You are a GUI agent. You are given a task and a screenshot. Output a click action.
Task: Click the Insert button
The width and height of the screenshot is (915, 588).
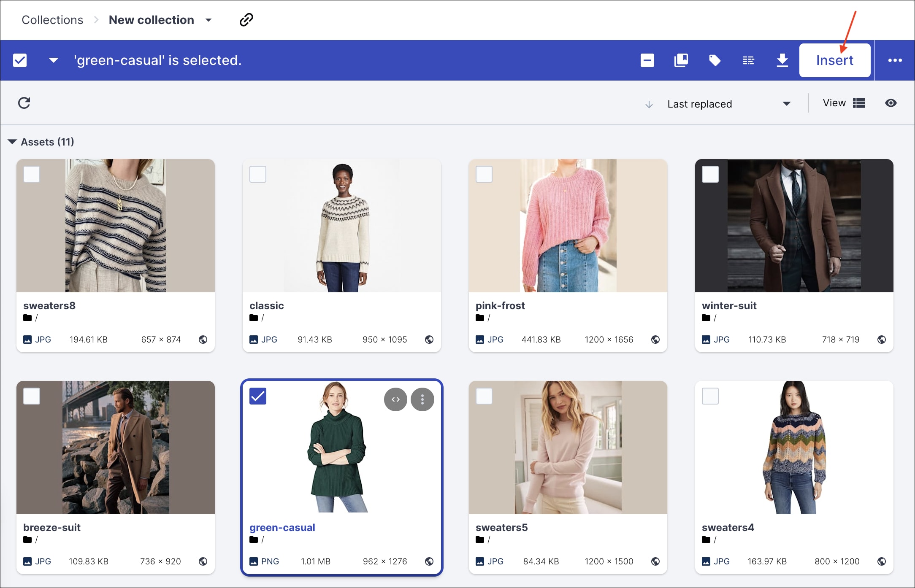[834, 60]
